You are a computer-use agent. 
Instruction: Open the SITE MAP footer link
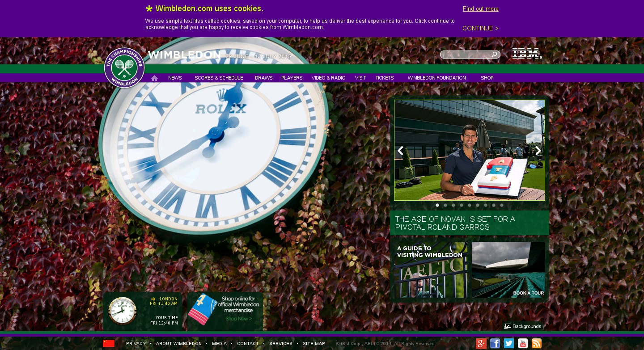tap(314, 344)
